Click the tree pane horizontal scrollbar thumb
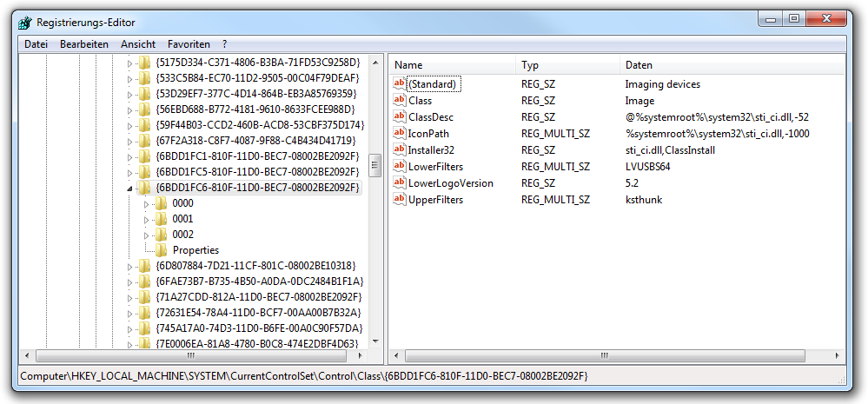Viewport: 868px width, 404px height. coord(191,356)
